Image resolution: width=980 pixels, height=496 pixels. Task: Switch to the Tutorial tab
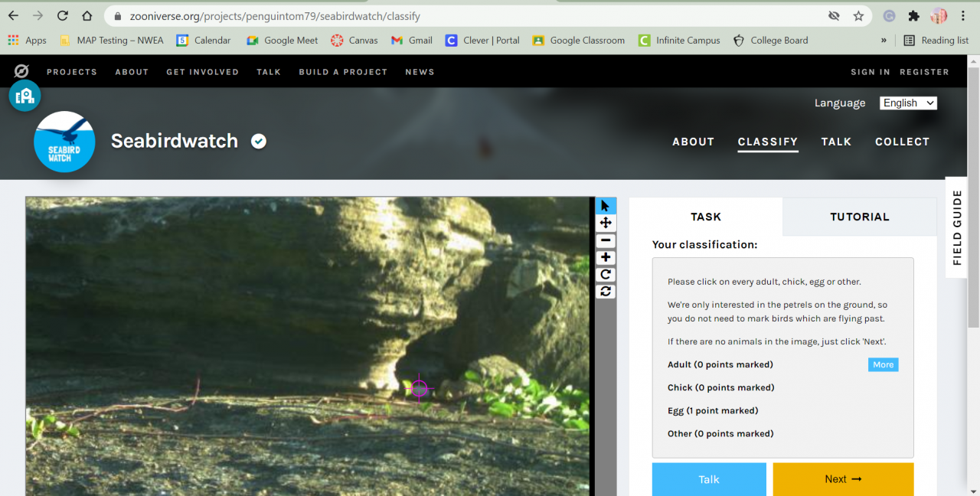coord(860,217)
